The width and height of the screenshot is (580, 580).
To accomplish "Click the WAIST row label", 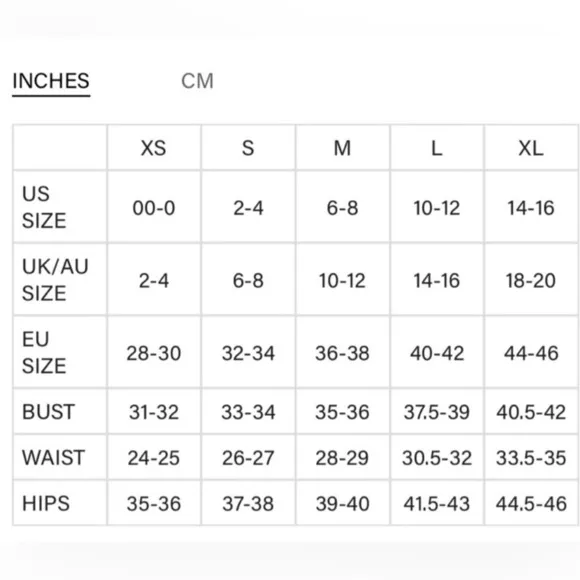I will point(54,458).
